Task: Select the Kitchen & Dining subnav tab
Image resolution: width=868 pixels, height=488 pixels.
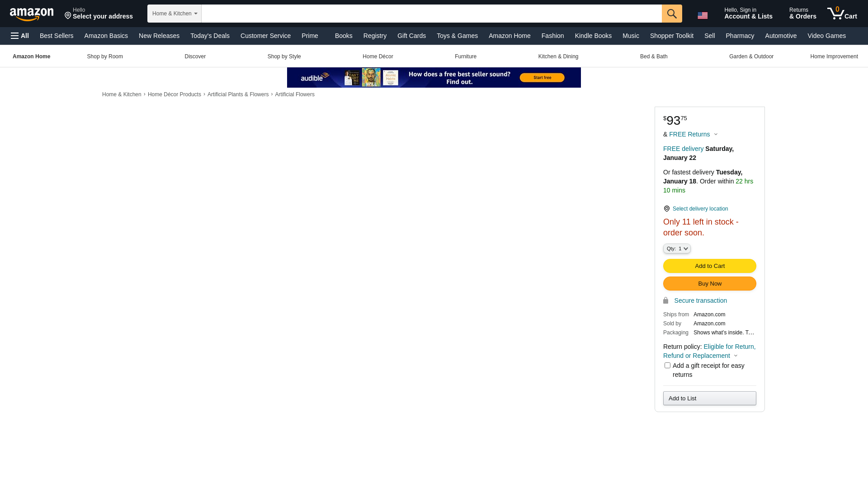Action: (x=558, y=56)
